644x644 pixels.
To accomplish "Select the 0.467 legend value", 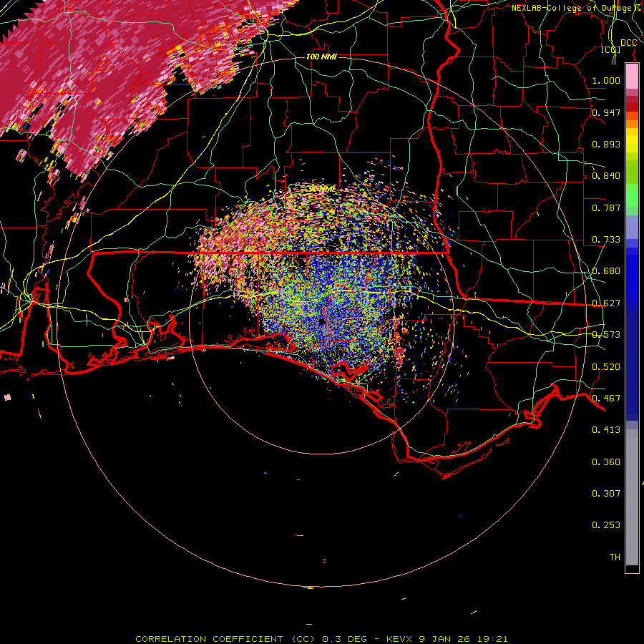I will coord(606,399).
